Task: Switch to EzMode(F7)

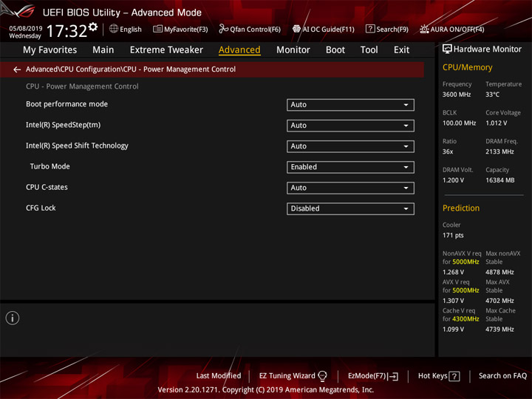Action: tap(373, 376)
